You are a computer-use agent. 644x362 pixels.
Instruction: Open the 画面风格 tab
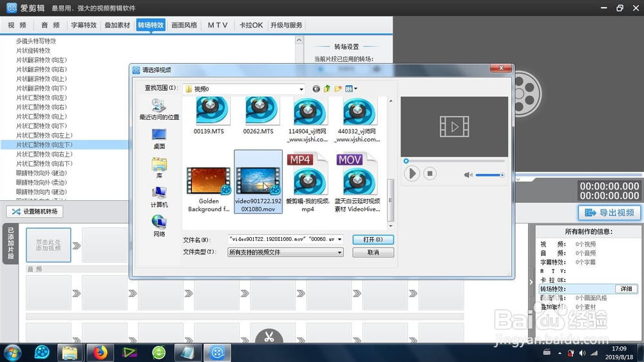point(184,25)
